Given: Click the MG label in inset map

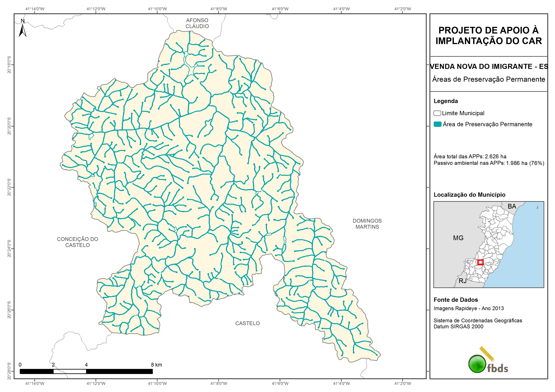Looking at the screenshot, I should pos(458,238).
